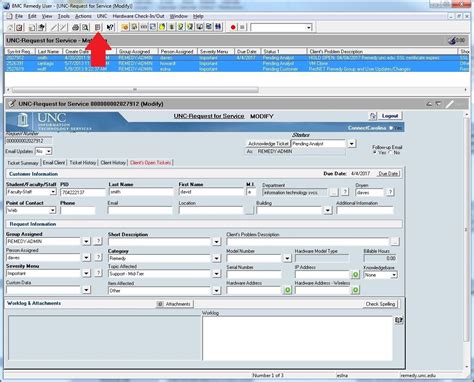Click the help button next to Person Assigned

(98, 257)
